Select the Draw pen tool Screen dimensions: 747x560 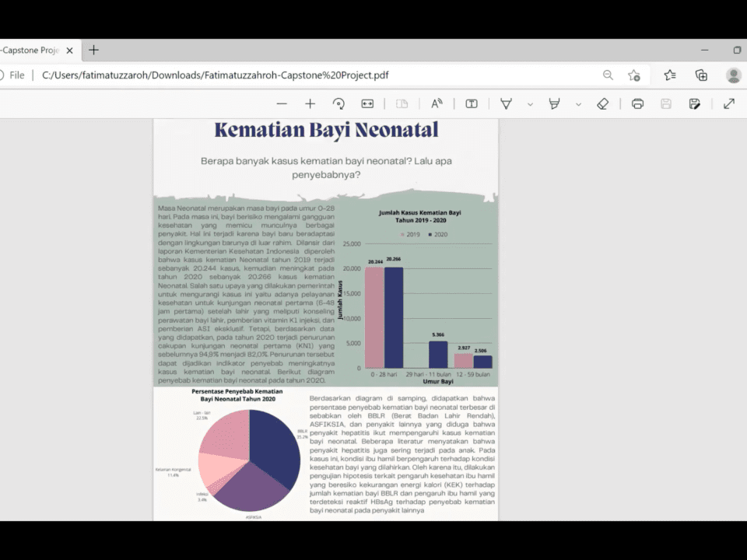click(506, 103)
